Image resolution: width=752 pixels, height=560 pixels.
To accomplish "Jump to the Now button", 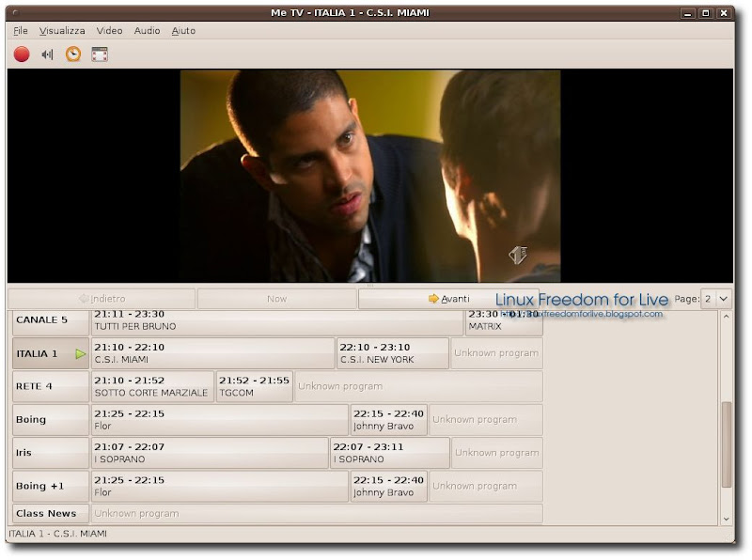I will tap(276, 299).
